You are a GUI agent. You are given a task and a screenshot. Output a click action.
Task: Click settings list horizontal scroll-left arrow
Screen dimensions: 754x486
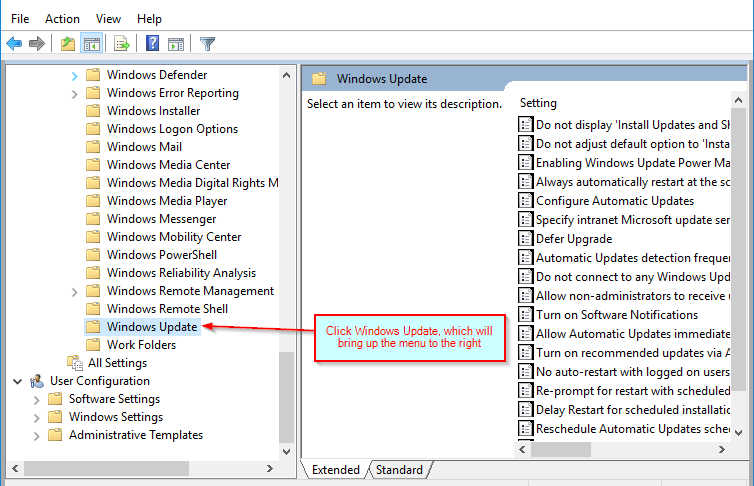coord(522,449)
